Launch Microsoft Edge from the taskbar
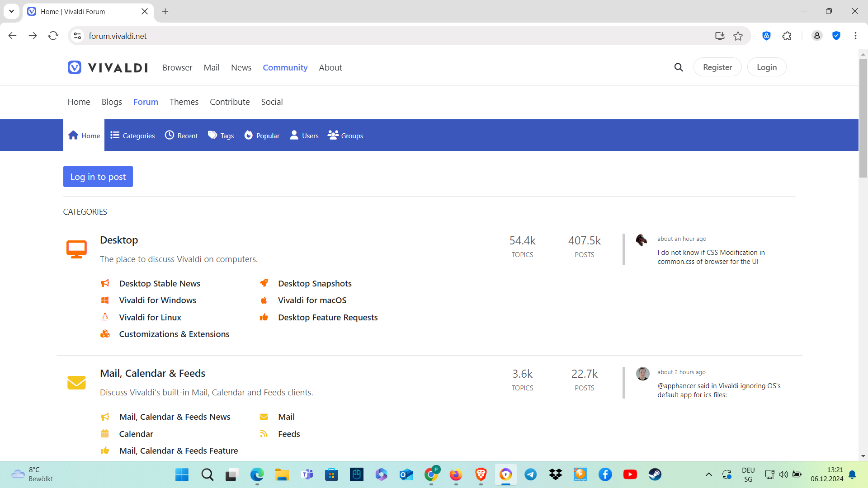This screenshot has width=868, height=488. [x=257, y=474]
